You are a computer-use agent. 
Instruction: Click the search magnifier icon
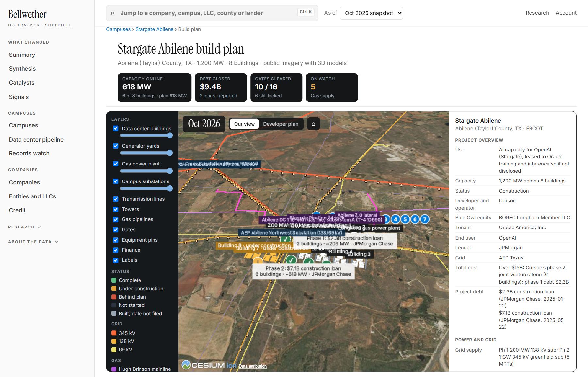coord(113,13)
